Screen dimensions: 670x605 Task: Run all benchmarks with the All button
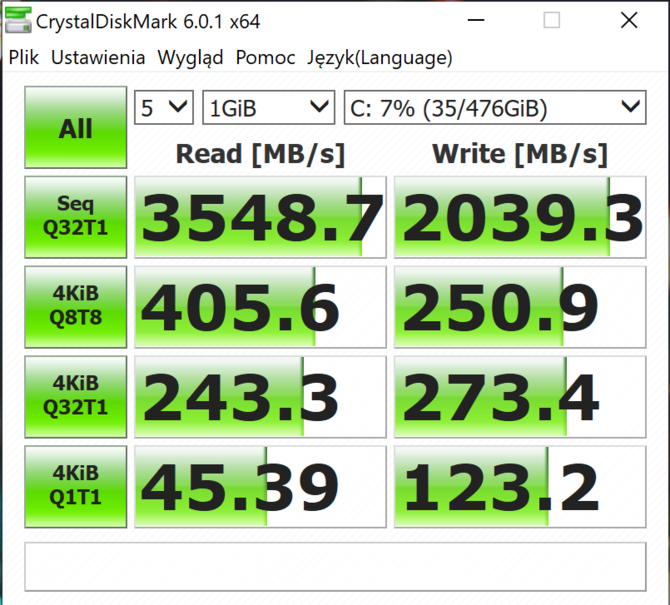click(x=76, y=127)
